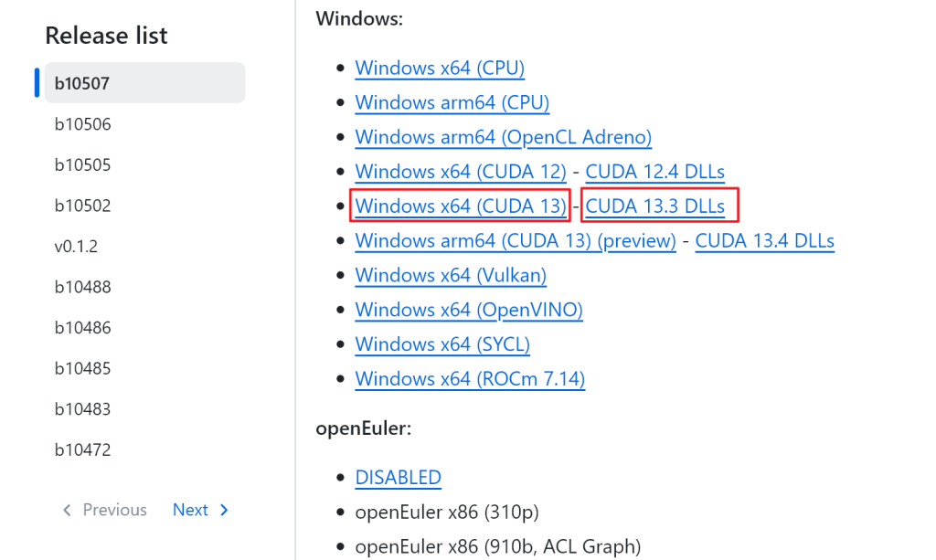Open the Windows arm64 (CPU) download link
936x560 pixels.
click(x=452, y=102)
